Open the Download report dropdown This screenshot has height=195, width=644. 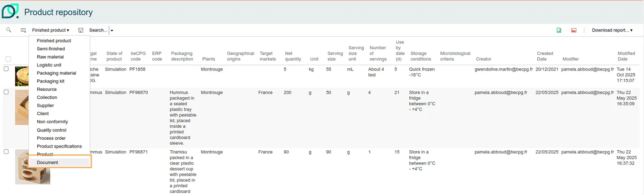612,30
